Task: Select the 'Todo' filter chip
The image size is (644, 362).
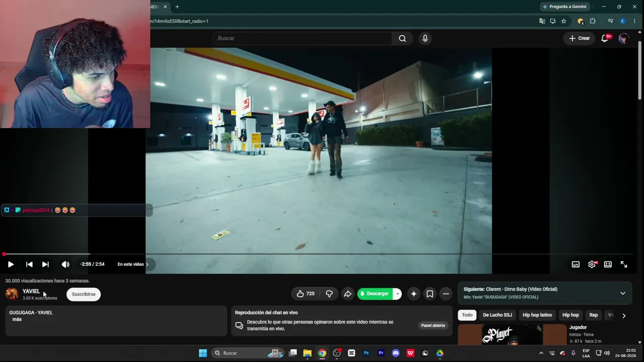Action: point(467,315)
